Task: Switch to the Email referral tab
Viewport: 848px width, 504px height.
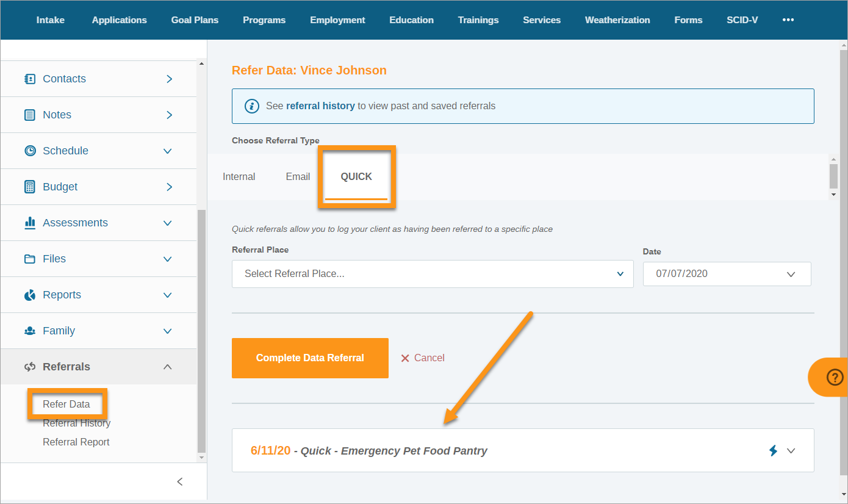Action: (298, 176)
